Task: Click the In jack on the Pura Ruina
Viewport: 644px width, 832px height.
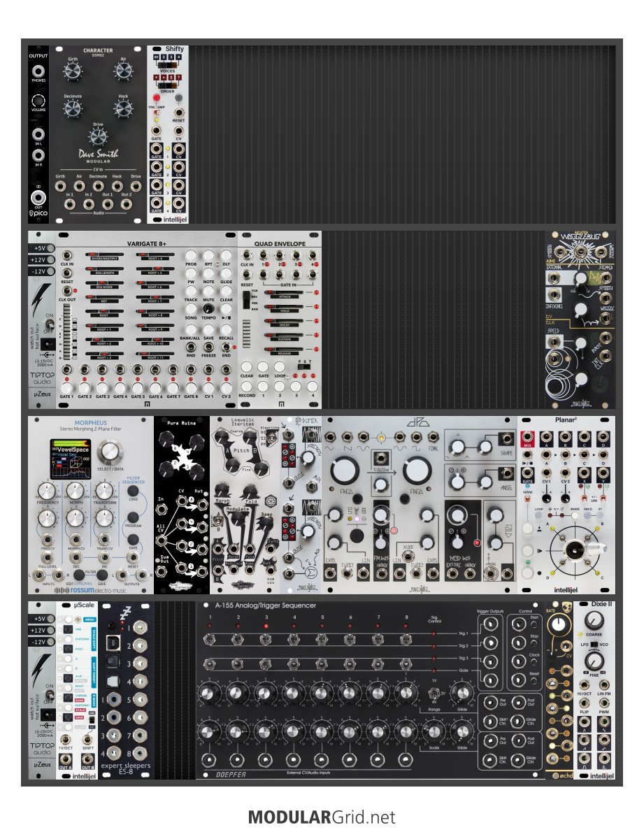Action: (162, 509)
